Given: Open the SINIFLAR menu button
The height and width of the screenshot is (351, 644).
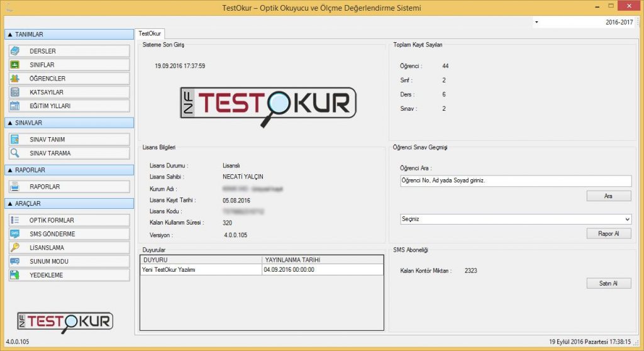Looking at the screenshot, I should point(69,65).
